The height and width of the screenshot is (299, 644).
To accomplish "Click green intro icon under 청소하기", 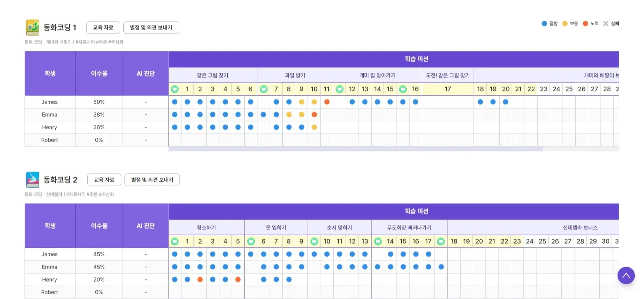I will (x=175, y=242).
